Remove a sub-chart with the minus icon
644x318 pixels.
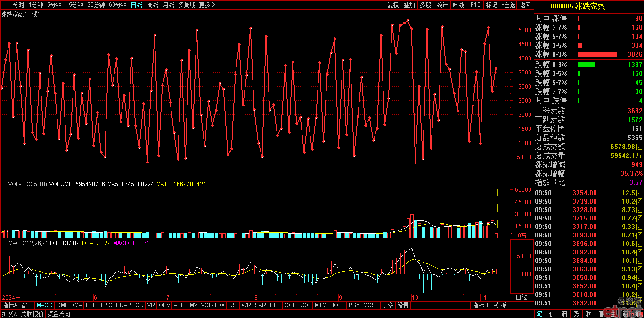(x=528, y=305)
